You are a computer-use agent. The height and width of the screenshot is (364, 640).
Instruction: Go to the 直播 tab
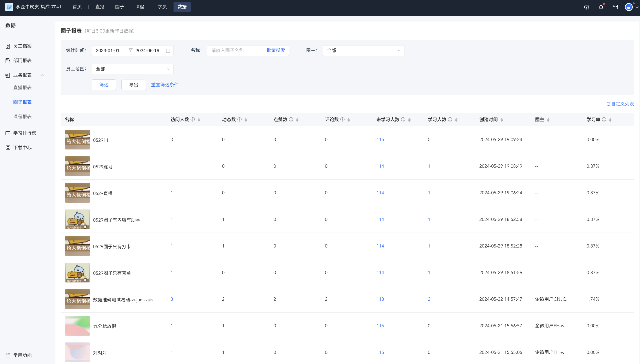click(x=100, y=7)
